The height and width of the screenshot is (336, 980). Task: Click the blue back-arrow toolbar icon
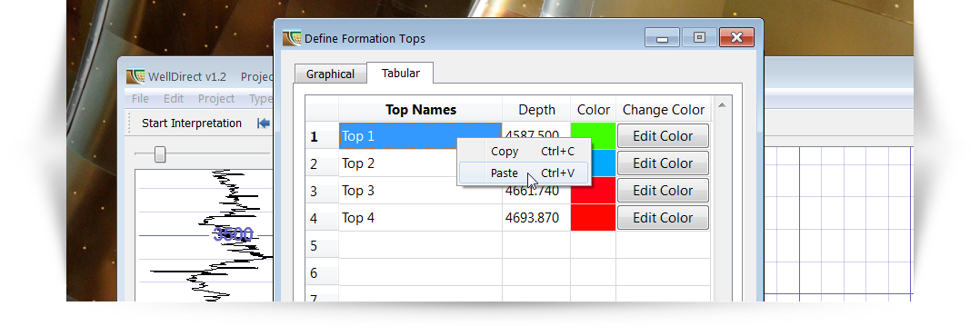pos(264,123)
